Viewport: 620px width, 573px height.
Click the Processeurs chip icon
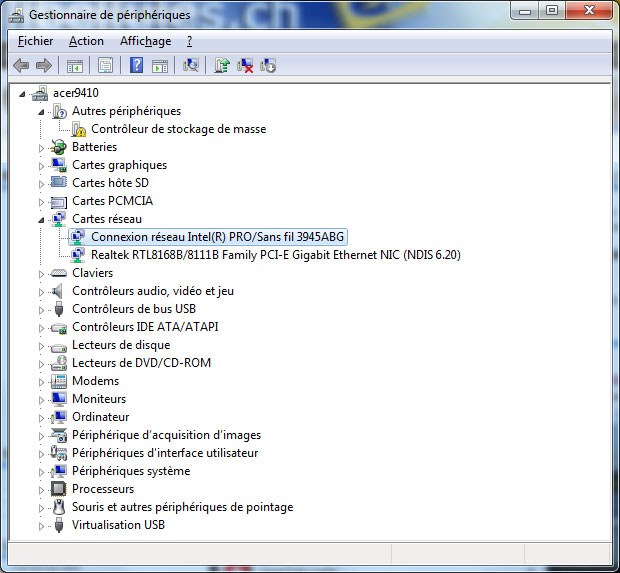point(59,489)
